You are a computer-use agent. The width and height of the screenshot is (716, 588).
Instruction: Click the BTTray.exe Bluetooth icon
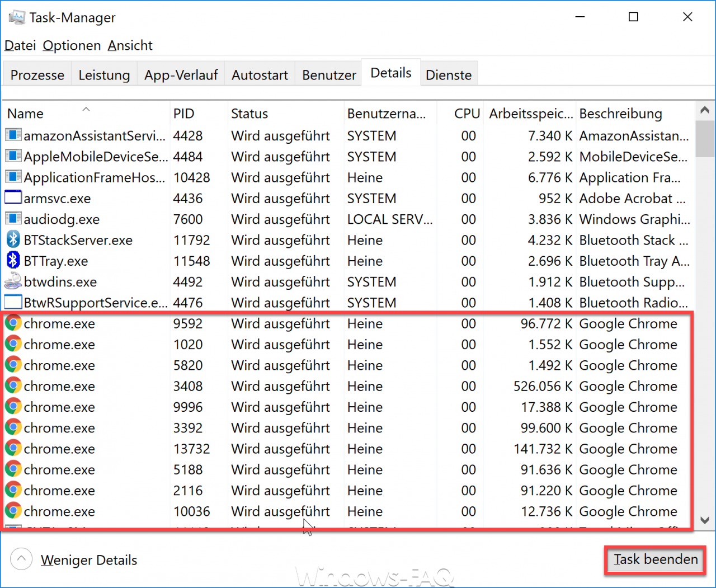(13, 260)
